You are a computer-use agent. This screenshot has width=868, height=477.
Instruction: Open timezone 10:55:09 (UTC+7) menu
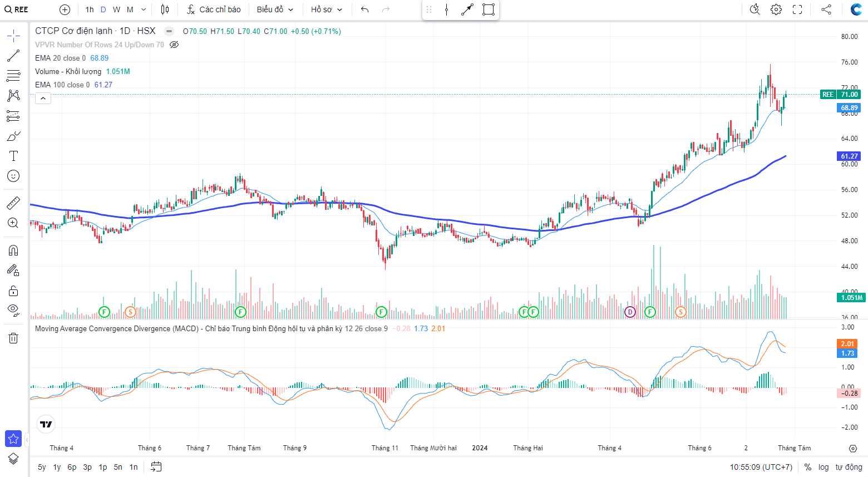click(761, 467)
